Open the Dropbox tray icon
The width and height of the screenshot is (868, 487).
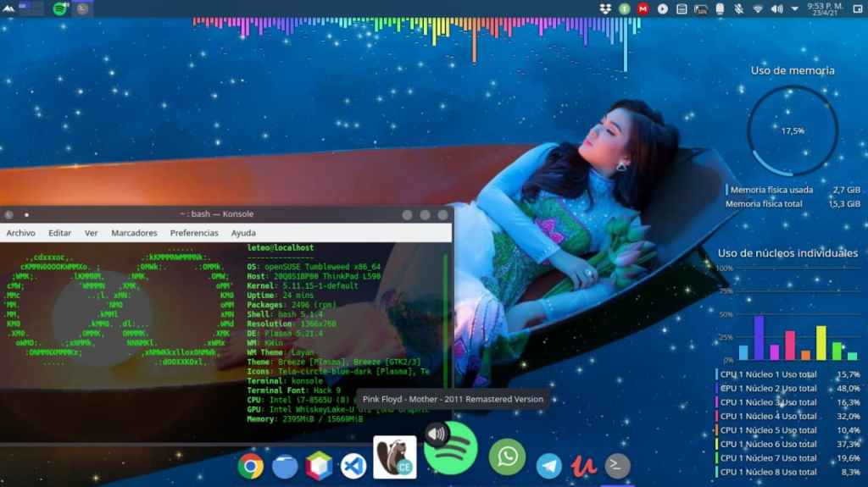(x=605, y=8)
